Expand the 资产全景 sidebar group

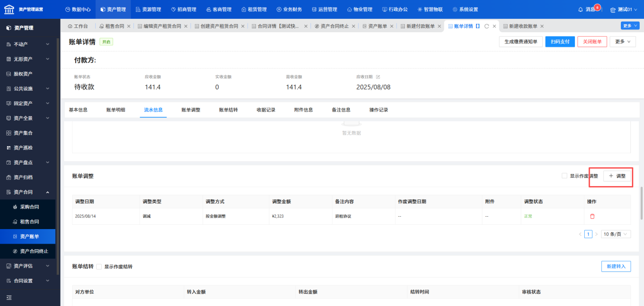(x=27, y=118)
